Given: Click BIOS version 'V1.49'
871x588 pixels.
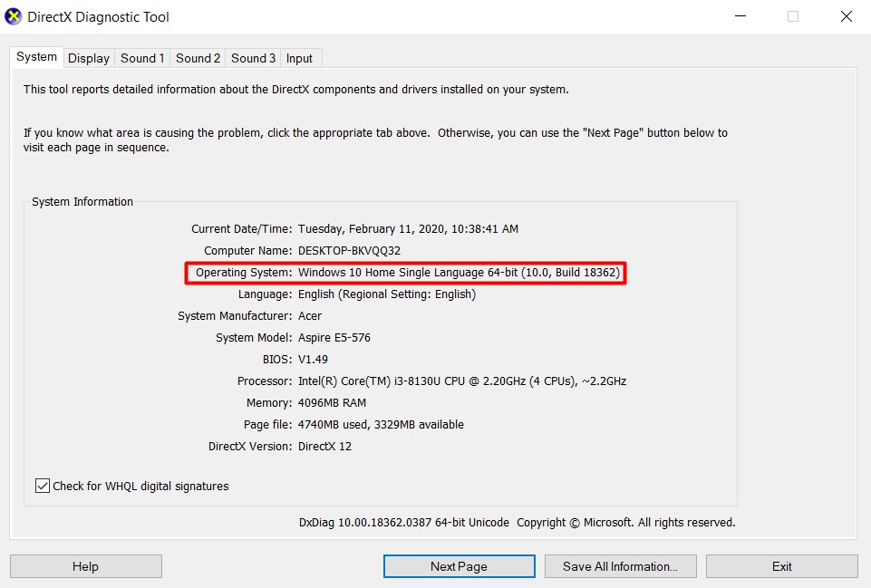Looking at the screenshot, I should click(314, 360).
